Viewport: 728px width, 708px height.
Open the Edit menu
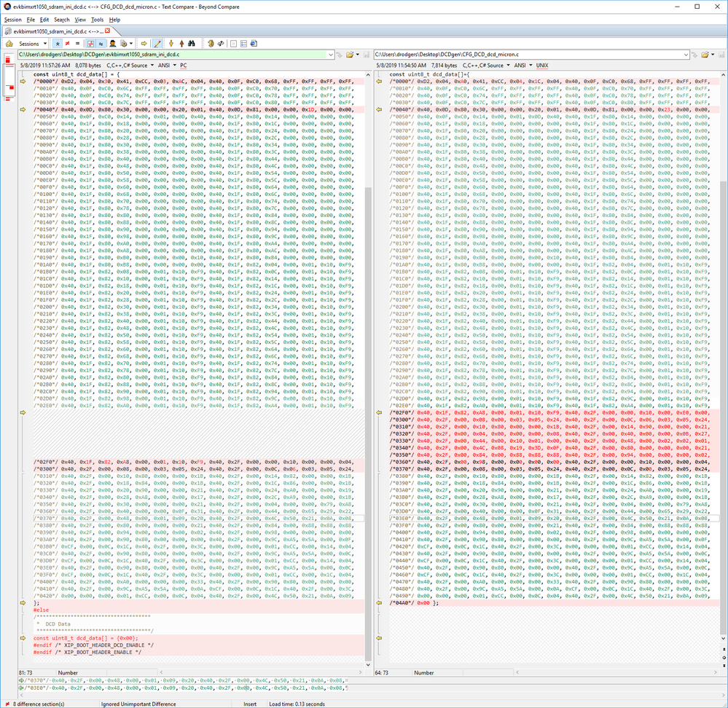(x=44, y=20)
